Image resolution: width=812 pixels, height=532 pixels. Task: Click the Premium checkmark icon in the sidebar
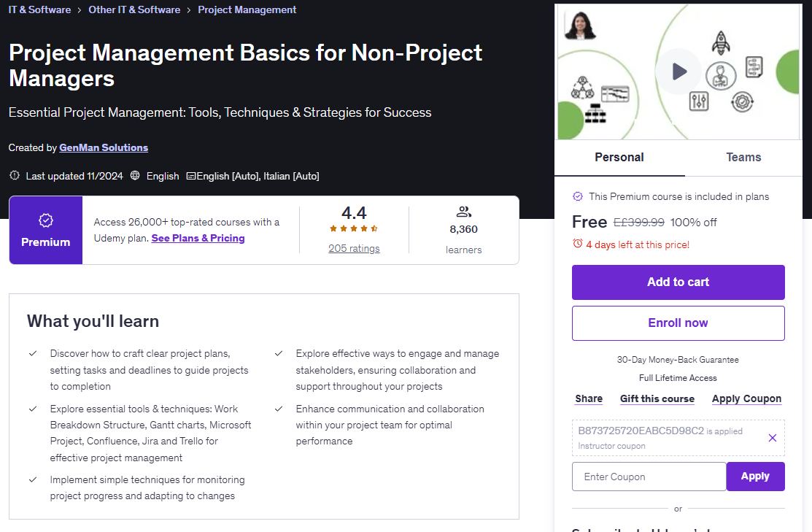point(577,196)
